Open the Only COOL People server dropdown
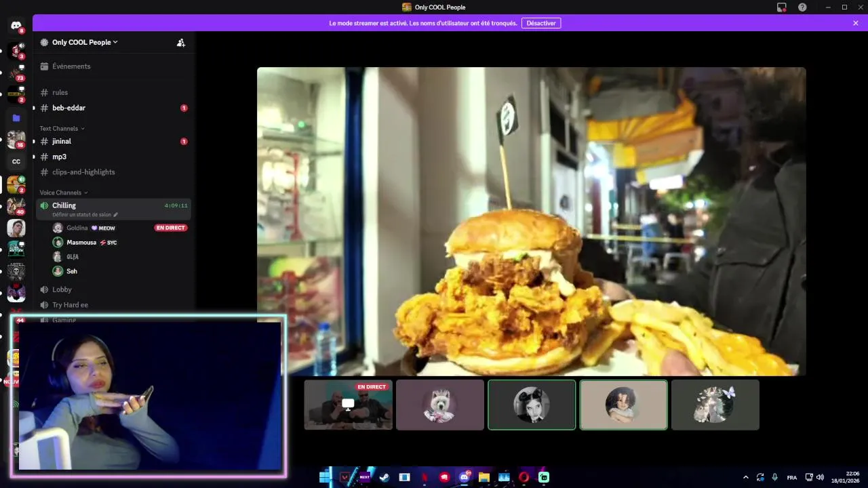 85,42
